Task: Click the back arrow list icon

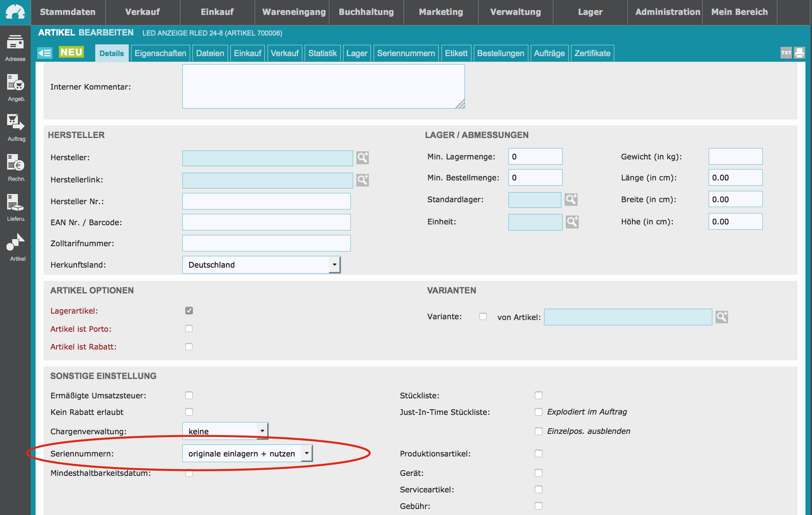Action: [x=45, y=53]
